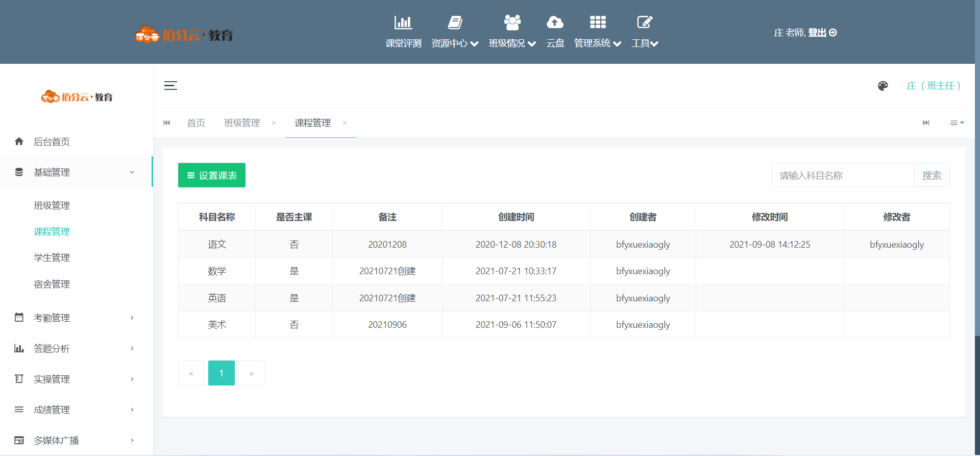Open the 课堂评测 bar chart icon
The height and width of the screenshot is (456, 980).
tap(403, 22)
